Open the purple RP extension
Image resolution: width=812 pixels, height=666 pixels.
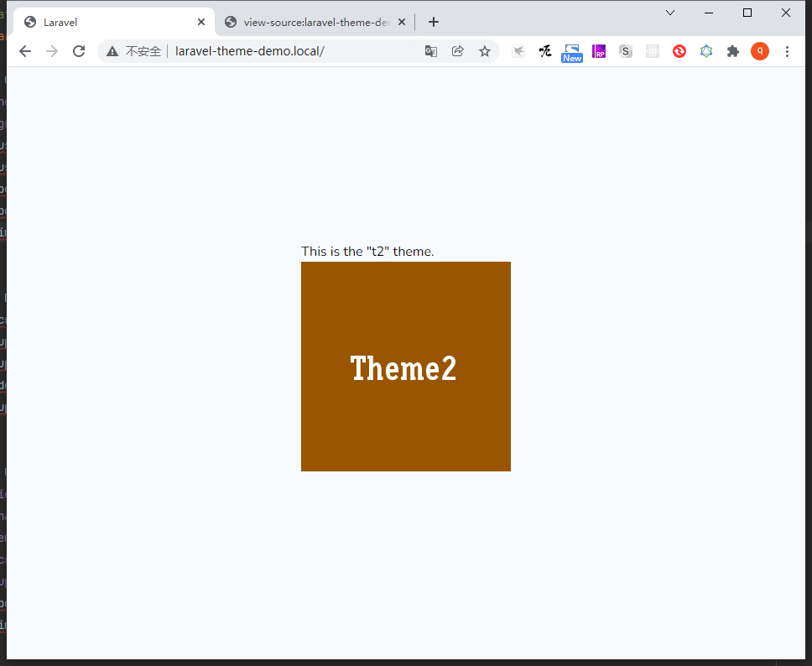click(599, 51)
